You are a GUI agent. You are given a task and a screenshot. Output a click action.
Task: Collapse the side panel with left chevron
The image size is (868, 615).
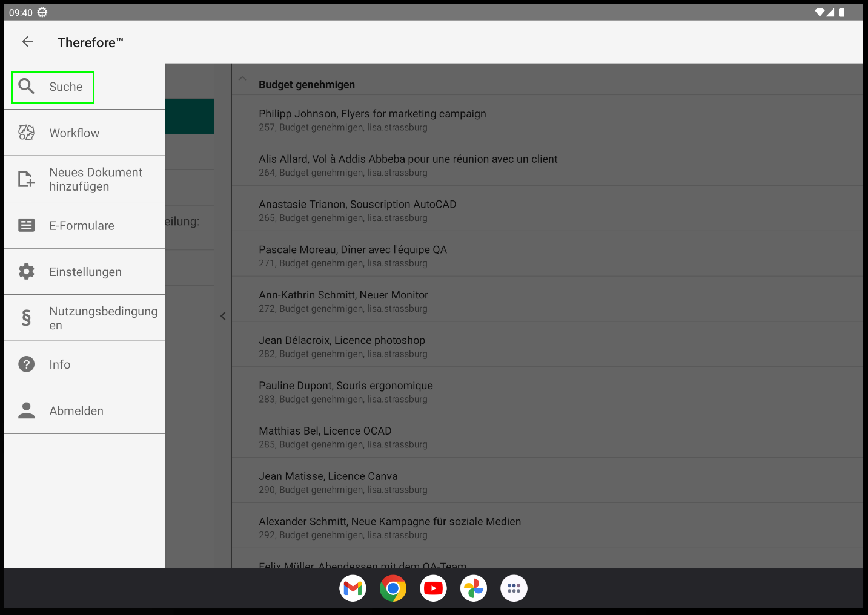(x=223, y=316)
